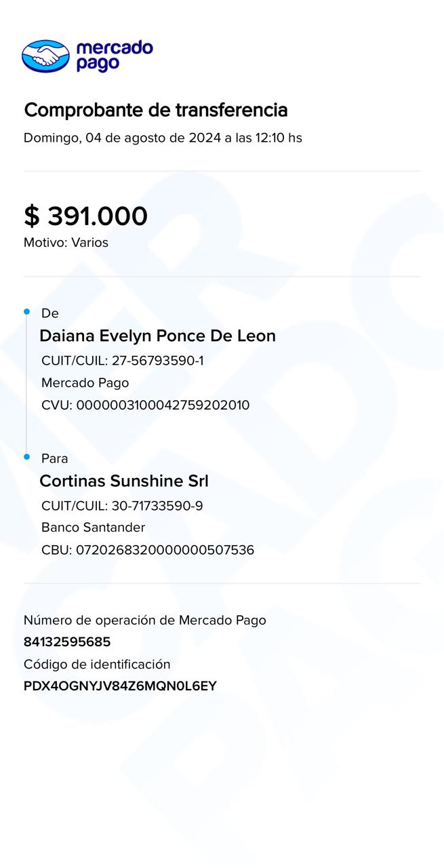
Task: Click the sender CUIT/CUIL 27-56793590-1
Action: (x=122, y=361)
